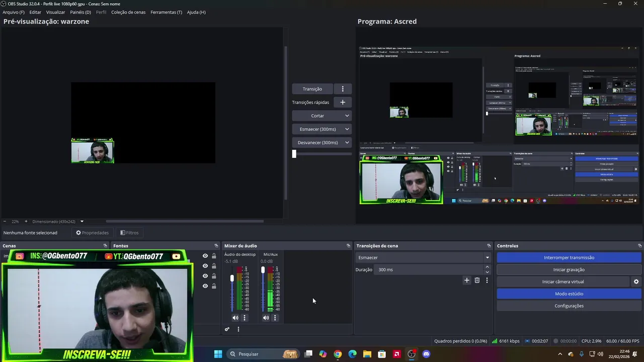The width and height of the screenshot is (644, 362).
Task: Open the Visualizar menu
Action: (x=55, y=12)
